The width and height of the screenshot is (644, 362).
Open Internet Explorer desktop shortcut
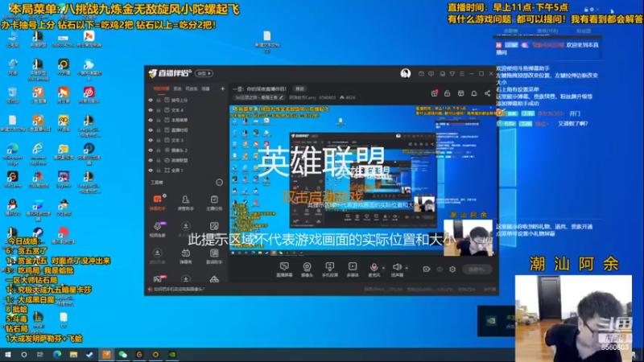[38, 152]
